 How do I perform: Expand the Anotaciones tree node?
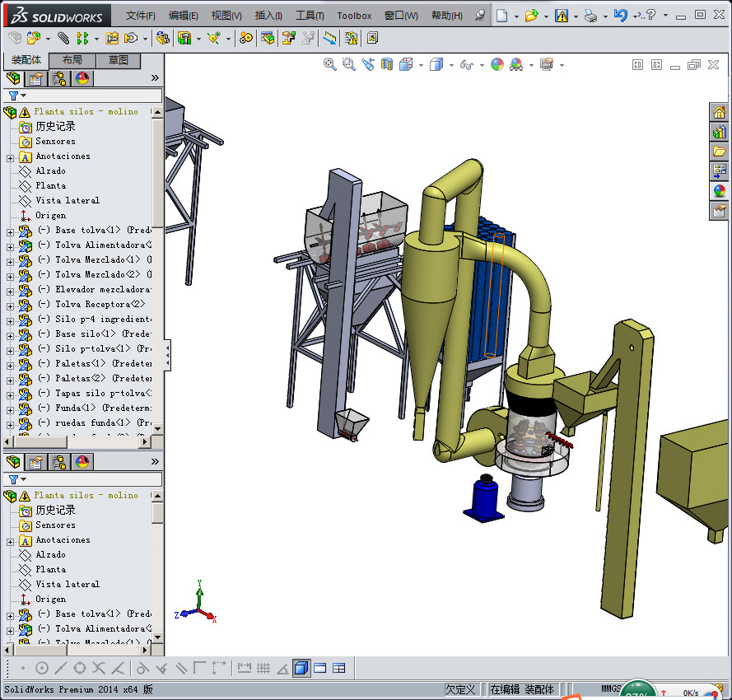(x=10, y=157)
